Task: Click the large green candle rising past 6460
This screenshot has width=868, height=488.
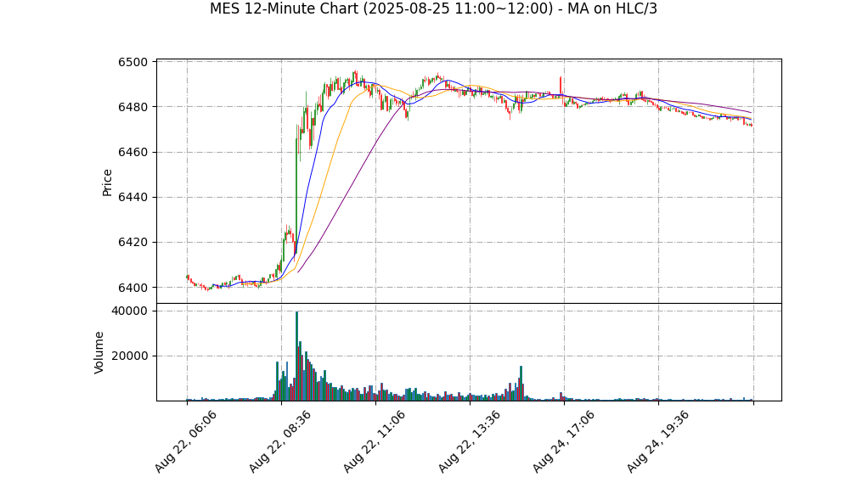Action: 296,188
